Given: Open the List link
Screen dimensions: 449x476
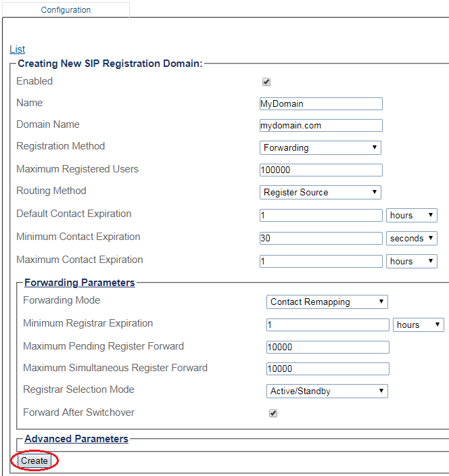Looking at the screenshot, I should [x=18, y=49].
